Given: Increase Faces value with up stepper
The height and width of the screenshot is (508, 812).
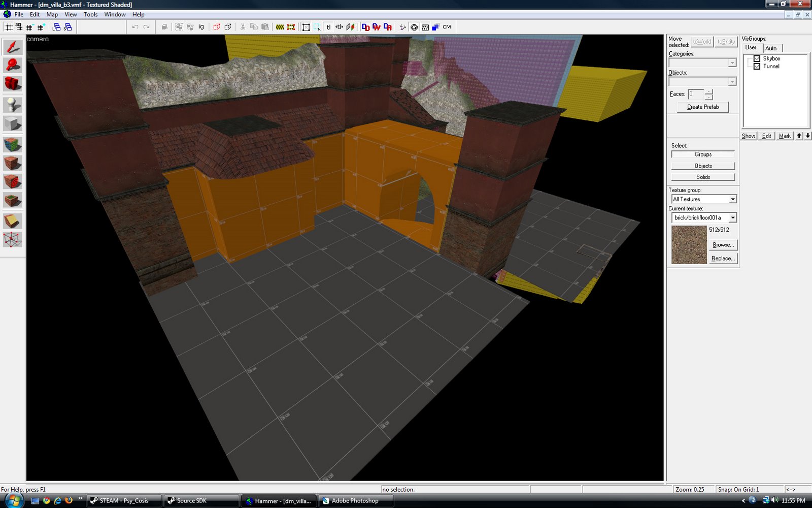Looking at the screenshot, I should tap(708, 91).
